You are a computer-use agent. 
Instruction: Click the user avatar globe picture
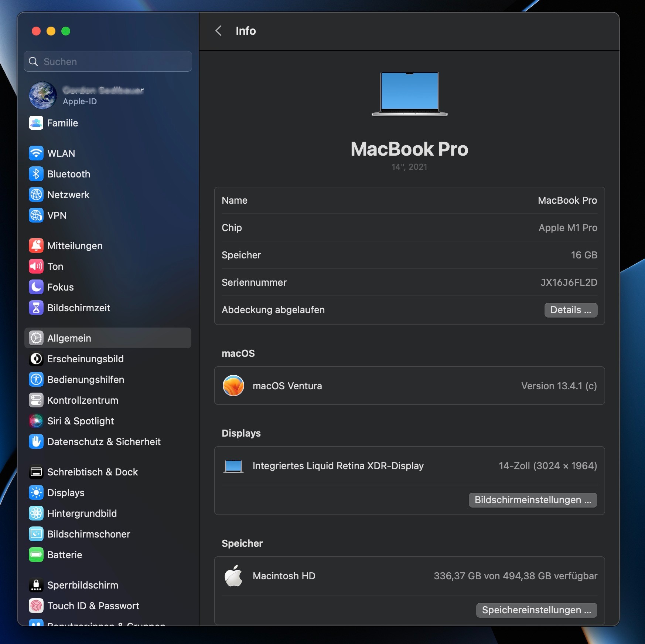coord(43,95)
